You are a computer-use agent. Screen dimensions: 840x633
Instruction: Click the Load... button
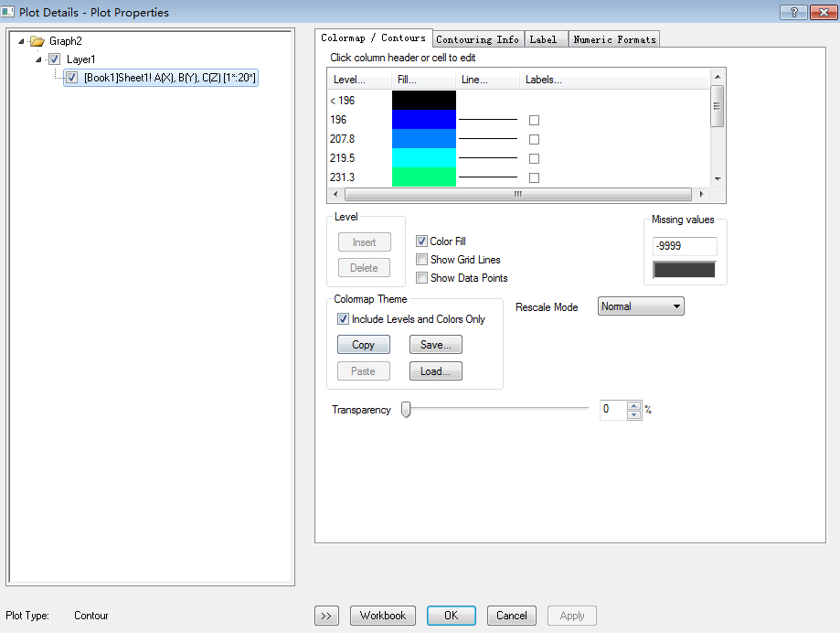coord(435,371)
